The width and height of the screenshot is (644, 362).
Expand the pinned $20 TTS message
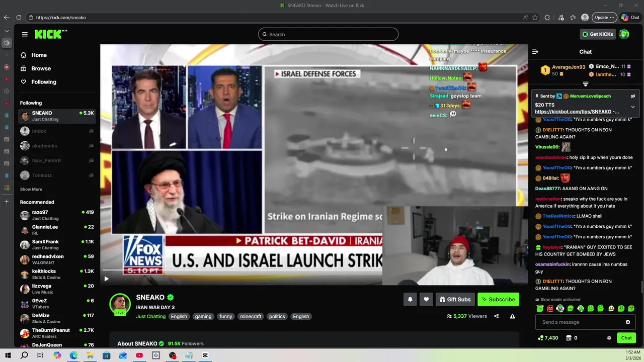coord(633,107)
